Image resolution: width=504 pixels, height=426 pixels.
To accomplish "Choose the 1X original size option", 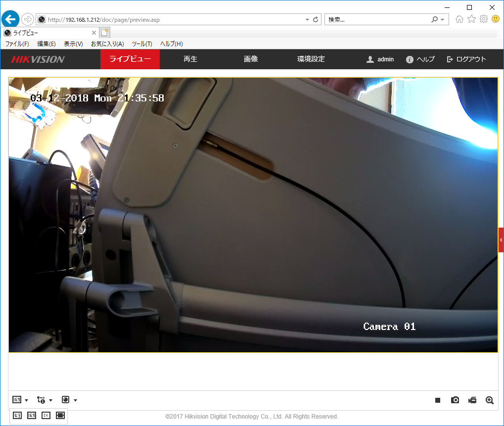I will pyautogui.click(x=46, y=416).
